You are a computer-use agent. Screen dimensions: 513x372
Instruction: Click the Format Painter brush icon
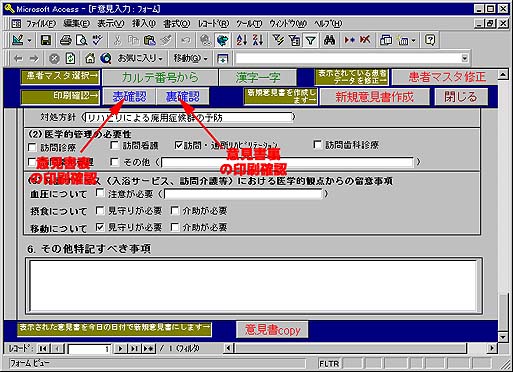[166, 40]
